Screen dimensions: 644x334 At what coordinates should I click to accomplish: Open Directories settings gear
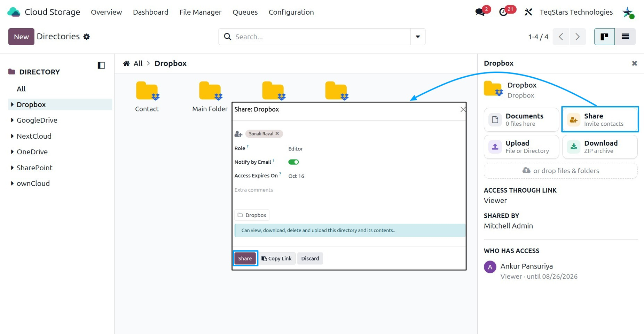coord(87,37)
